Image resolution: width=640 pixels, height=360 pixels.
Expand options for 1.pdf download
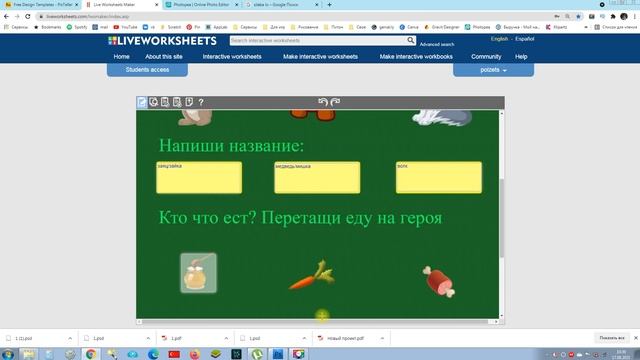pyautogui.click(x=226, y=338)
